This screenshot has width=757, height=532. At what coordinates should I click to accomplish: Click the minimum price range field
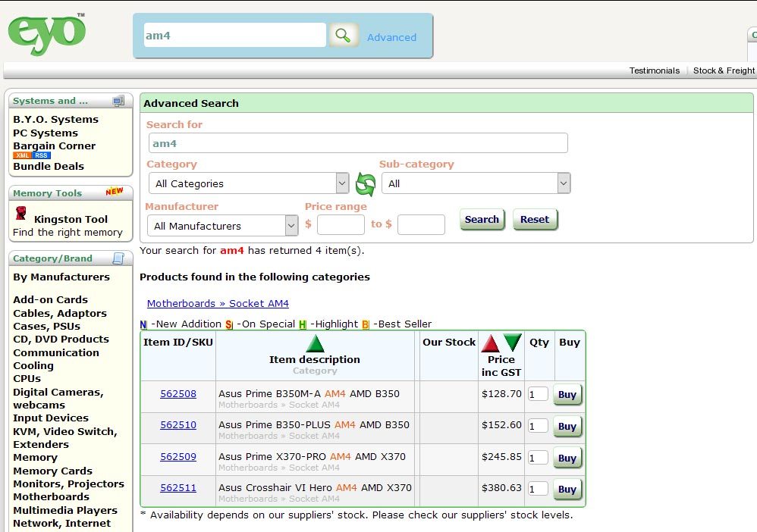point(341,225)
